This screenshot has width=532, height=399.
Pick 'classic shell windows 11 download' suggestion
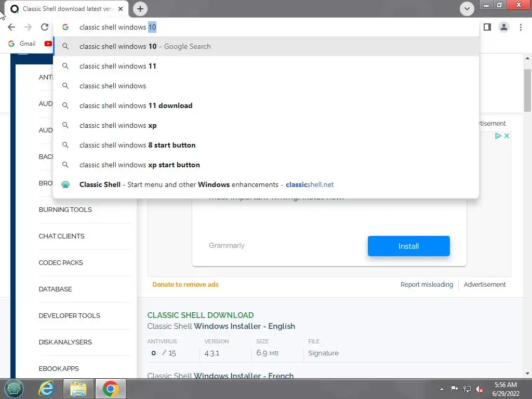click(266, 105)
